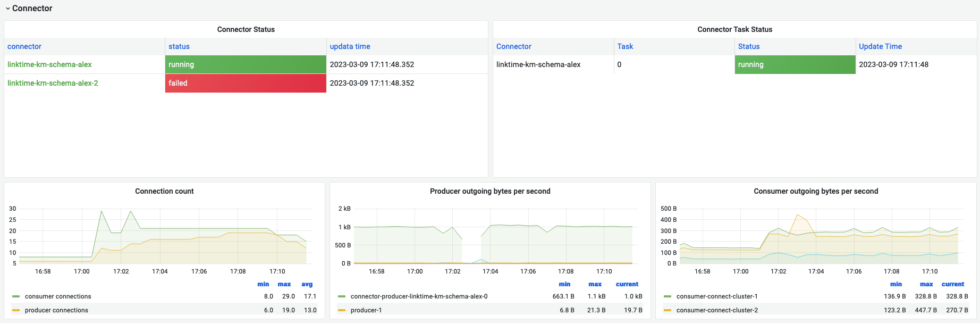This screenshot has height=323, width=980.
Task: Click producer connections max value 19.0
Action: 289,310
